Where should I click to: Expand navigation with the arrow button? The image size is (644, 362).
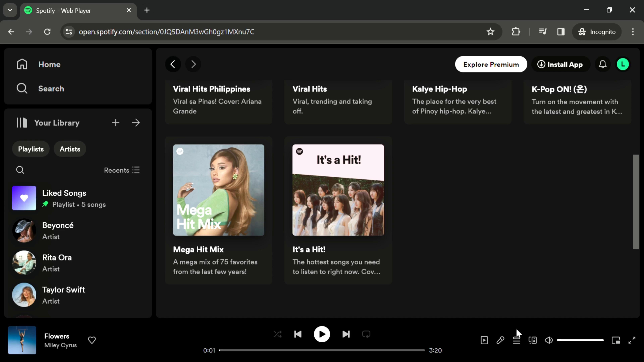tap(136, 123)
